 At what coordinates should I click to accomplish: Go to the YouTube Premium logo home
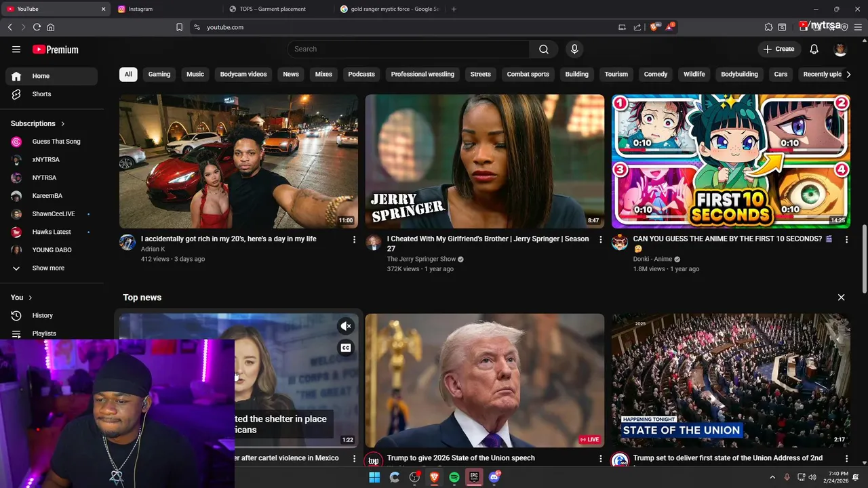[56, 49]
